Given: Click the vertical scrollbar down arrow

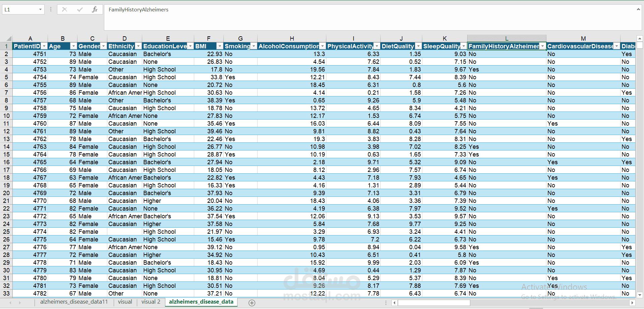Looking at the screenshot, I should tap(640, 295).
